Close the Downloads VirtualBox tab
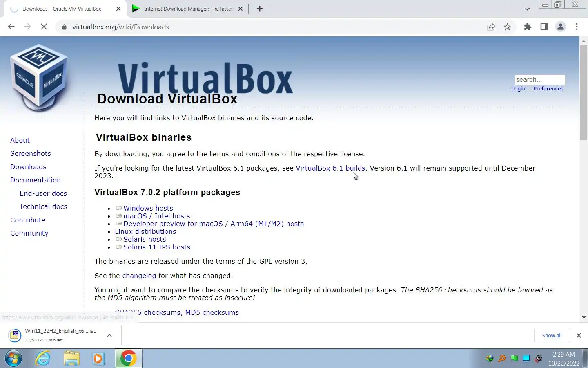Image resolution: width=588 pixels, height=368 pixels. [x=118, y=9]
